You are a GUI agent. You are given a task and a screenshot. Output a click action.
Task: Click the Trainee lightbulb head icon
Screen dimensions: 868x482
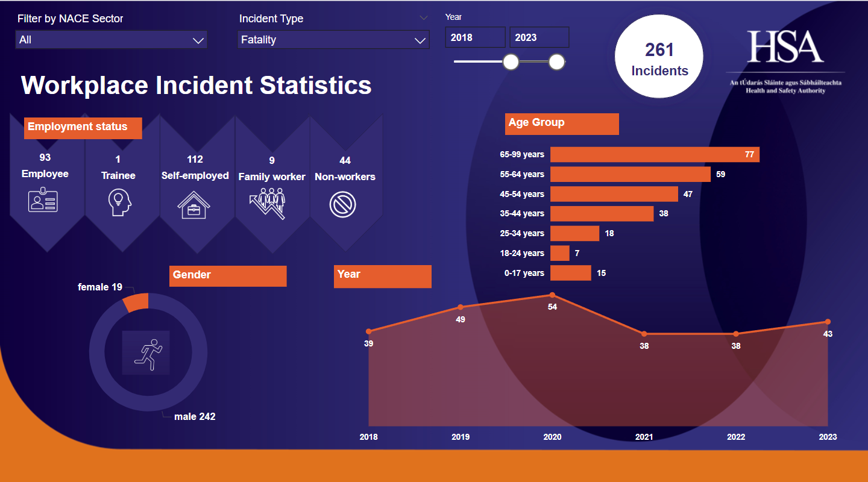pos(119,202)
